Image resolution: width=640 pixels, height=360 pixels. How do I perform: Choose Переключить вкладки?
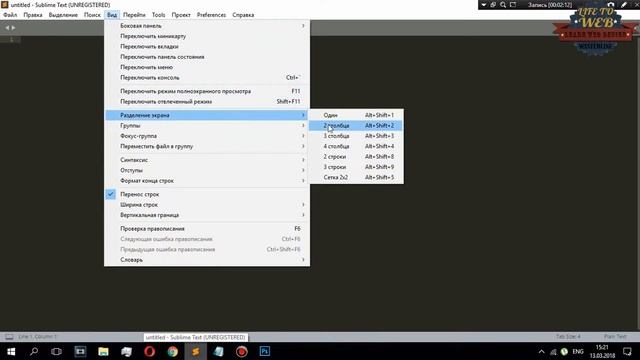[207, 47]
